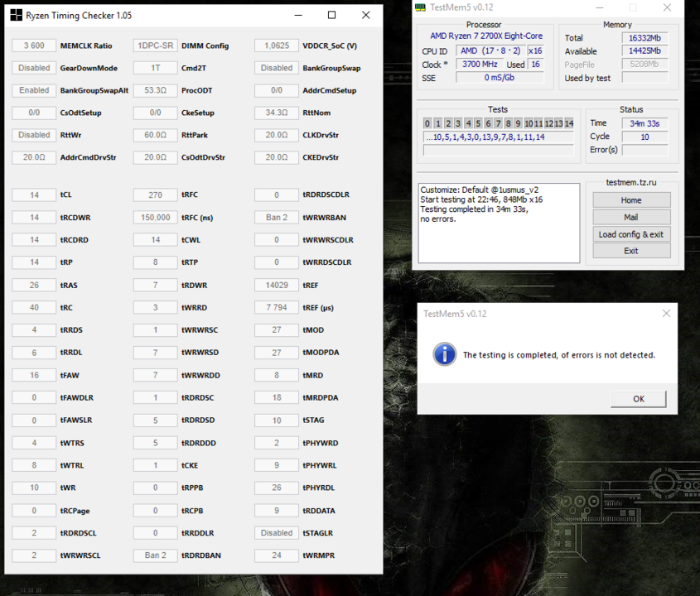Click the tWRMPR value 24 field

[277, 555]
